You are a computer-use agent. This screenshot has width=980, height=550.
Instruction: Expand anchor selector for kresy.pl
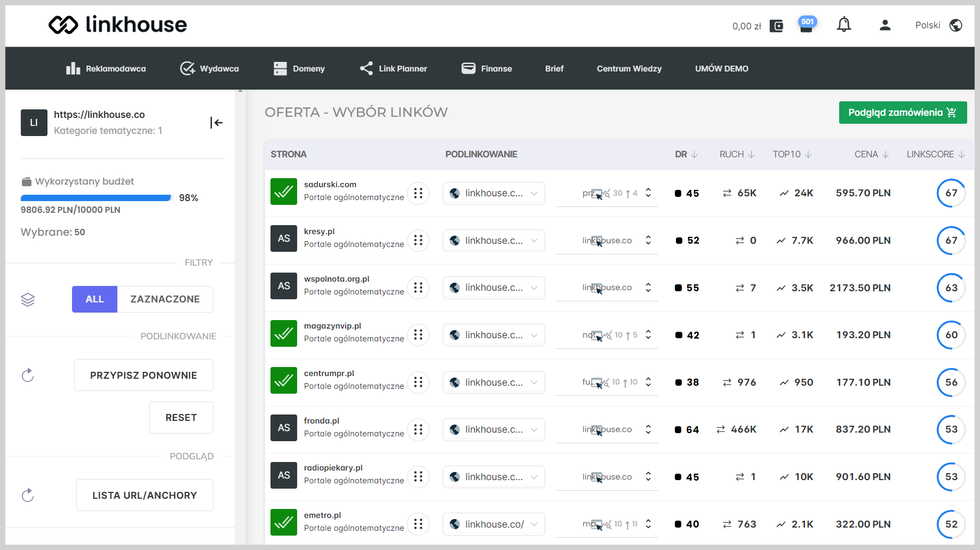click(x=648, y=240)
